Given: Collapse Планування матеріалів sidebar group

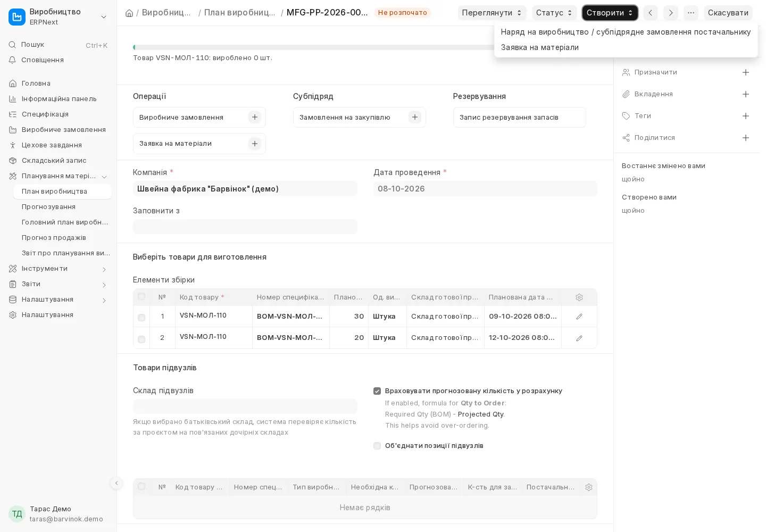Looking at the screenshot, I should click(x=104, y=177).
